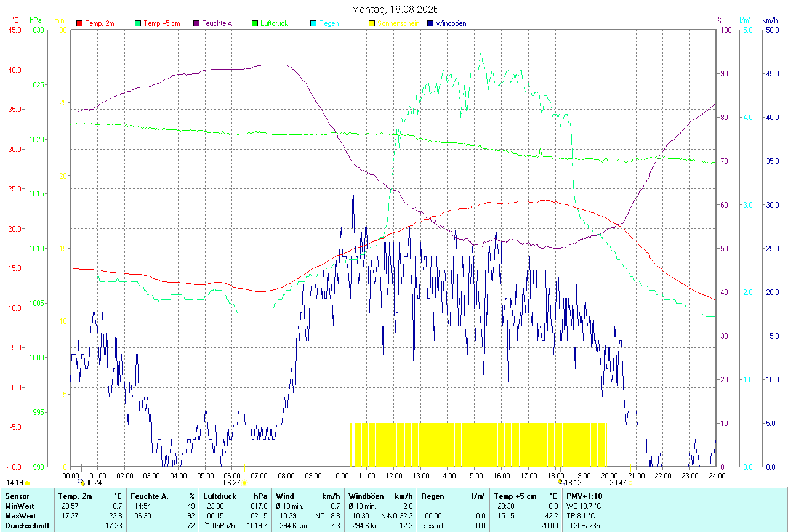Click the sunrise sun icon at 06:27
Viewport: 788px width, 532px height.
point(244,483)
